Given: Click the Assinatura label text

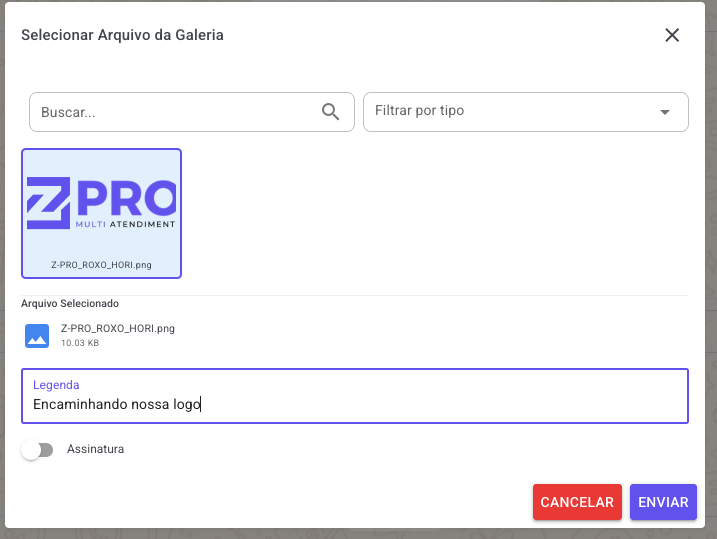Looking at the screenshot, I should coord(95,450).
